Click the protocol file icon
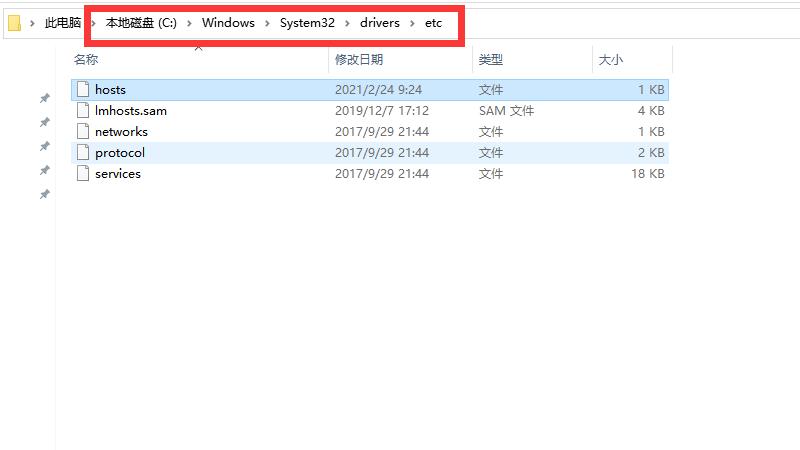Image resolution: width=800 pixels, height=450 pixels. click(x=84, y=153)
